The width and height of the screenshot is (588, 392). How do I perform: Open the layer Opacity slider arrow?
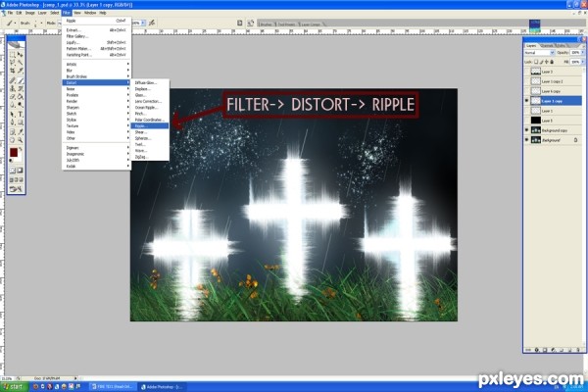[x=583, y=53]
